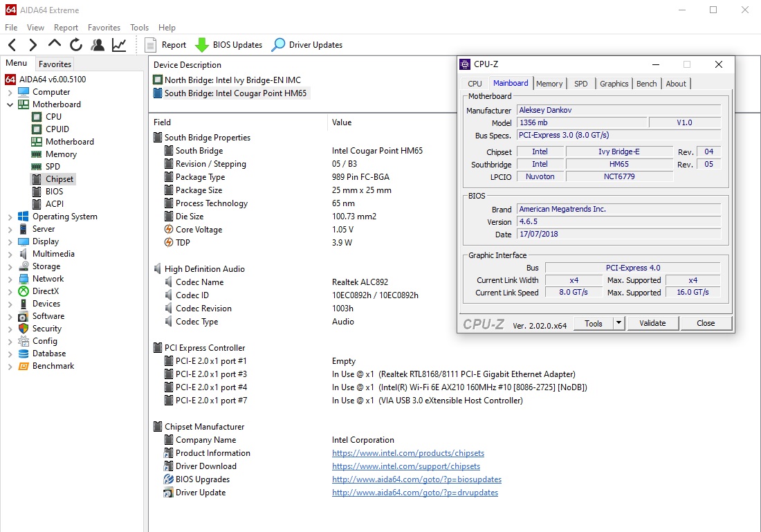Click the PCI-E 2.0 x1 port #4 row
This screenshot has width=761, height=532.
pos(376,387)
